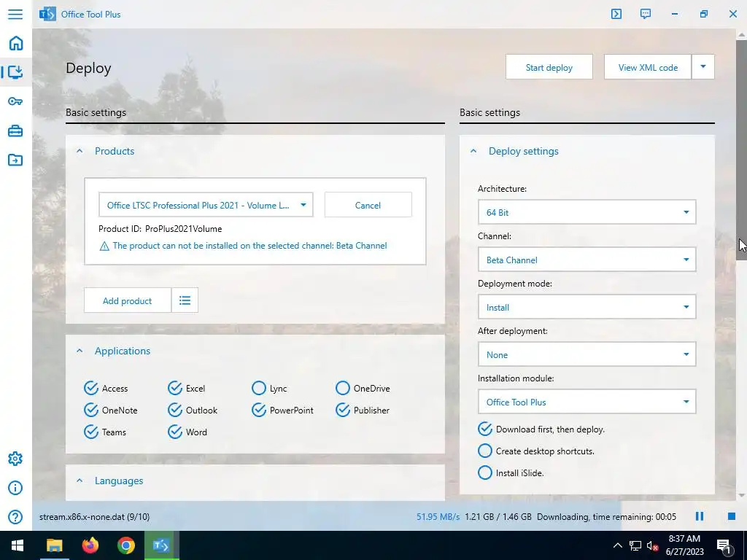Click the network tray icon

pos(635,545)
